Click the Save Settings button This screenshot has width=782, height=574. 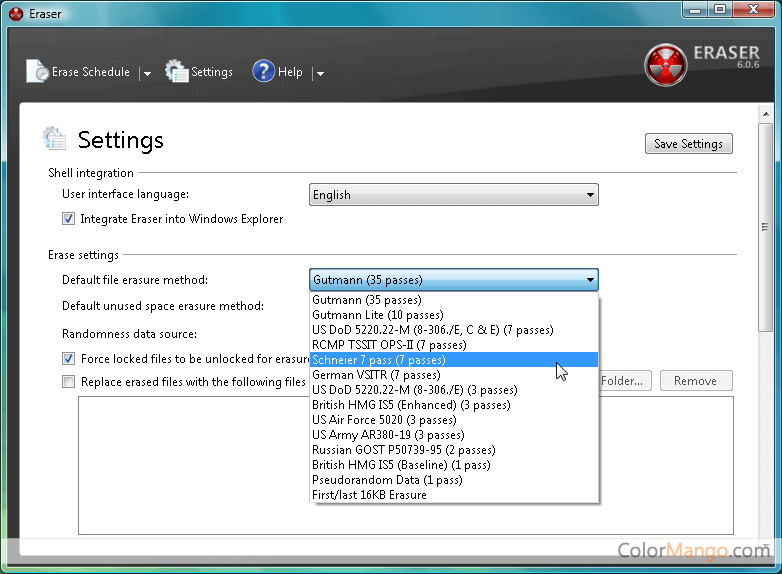pos(688,144)
